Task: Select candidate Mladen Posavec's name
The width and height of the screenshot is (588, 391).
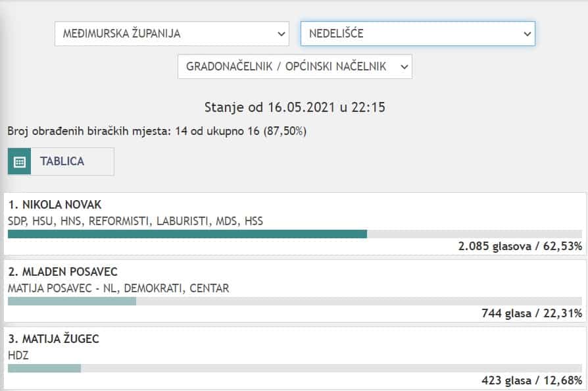Action: tap(62, 272)
